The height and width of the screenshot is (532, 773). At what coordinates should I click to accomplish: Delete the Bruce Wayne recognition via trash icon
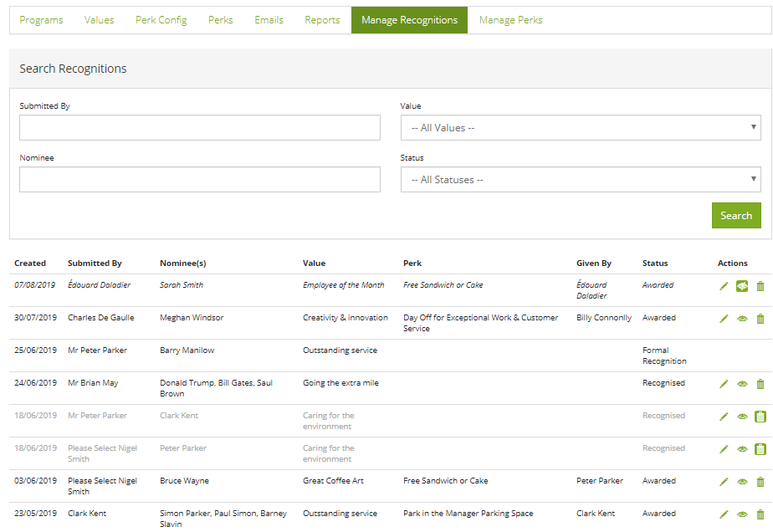pyautogui.click(x=760, y=482)
